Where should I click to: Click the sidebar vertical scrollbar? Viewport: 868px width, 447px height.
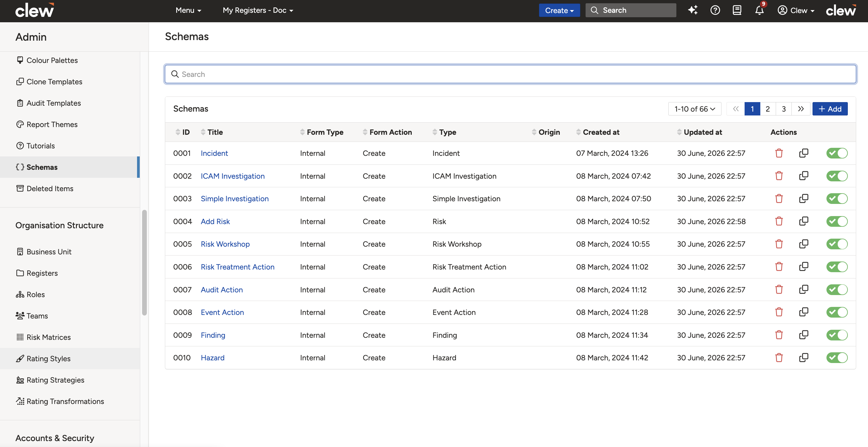click(x=144, y=262)
